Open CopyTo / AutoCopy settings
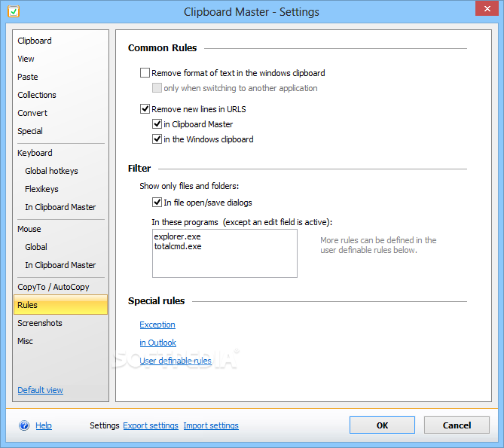The width and height of the screenshot is (504, 448). [x=53, y=287]
